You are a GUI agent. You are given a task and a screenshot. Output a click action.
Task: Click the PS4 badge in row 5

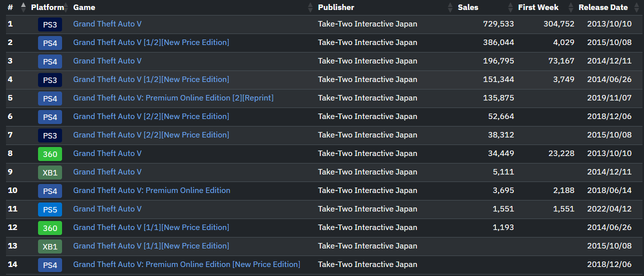(x=50, y=98)
